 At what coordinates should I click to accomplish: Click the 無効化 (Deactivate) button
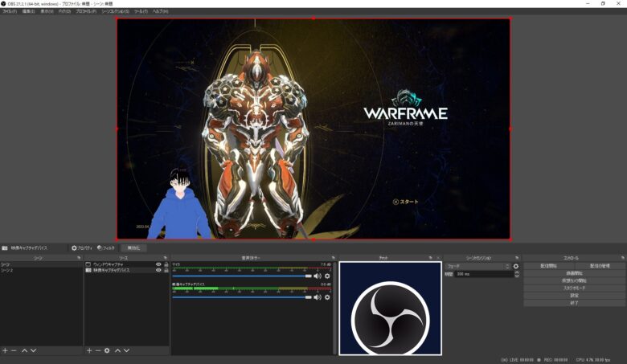[133, 248]
